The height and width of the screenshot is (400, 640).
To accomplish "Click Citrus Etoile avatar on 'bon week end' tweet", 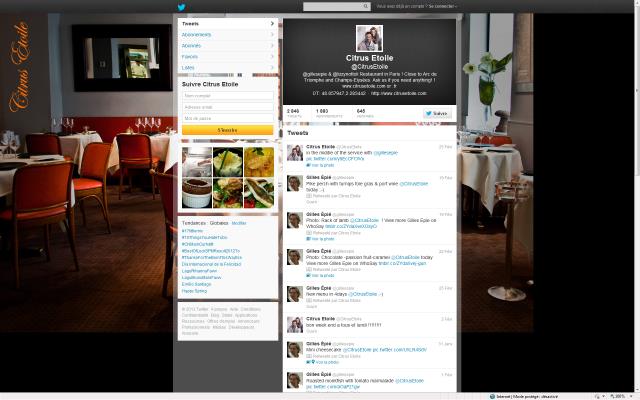I will 295,324.
